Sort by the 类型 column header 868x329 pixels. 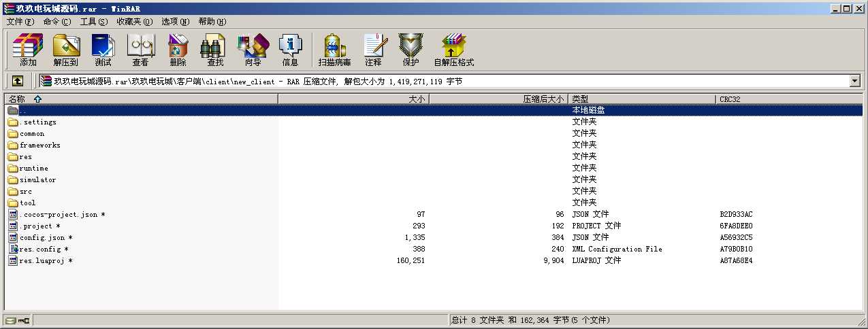[643, 99]
